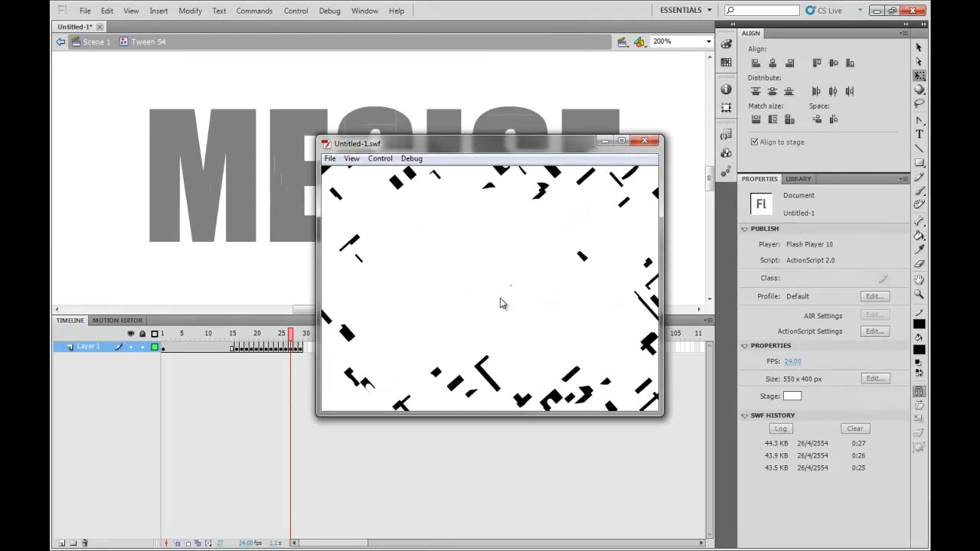
Task: Select the Pencil tool
Action: (919, 177)
